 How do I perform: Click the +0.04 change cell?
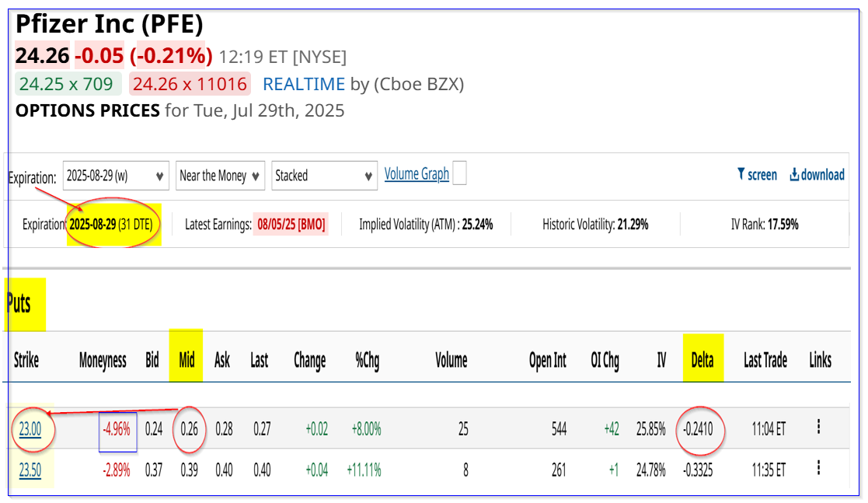(316, 470)
